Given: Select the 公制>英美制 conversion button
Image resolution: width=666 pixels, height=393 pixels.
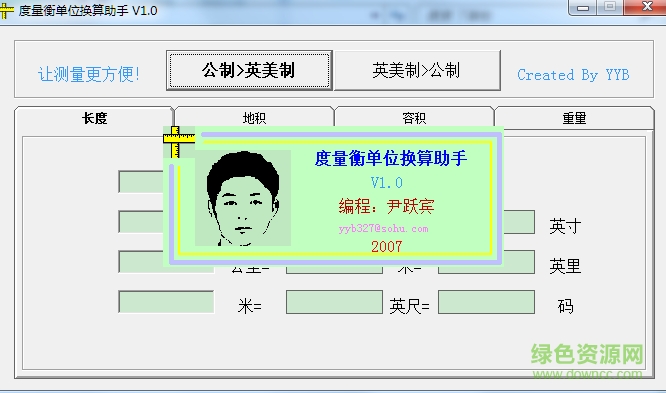Looking at the screenshot, I should (249, 71).
